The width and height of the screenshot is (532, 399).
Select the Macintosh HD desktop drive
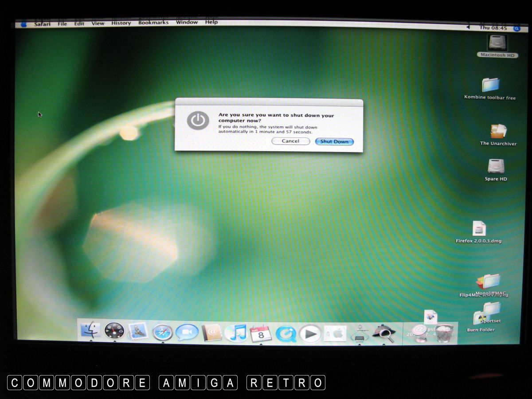pyautogui.click(x=497, y=44)
